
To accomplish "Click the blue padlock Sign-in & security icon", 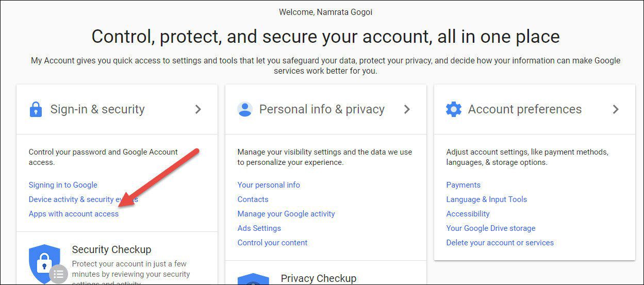I will pos(36,109).
